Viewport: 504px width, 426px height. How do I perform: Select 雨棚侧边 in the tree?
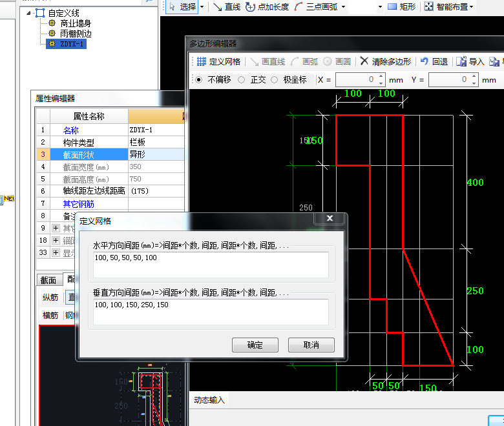(76, 34)
